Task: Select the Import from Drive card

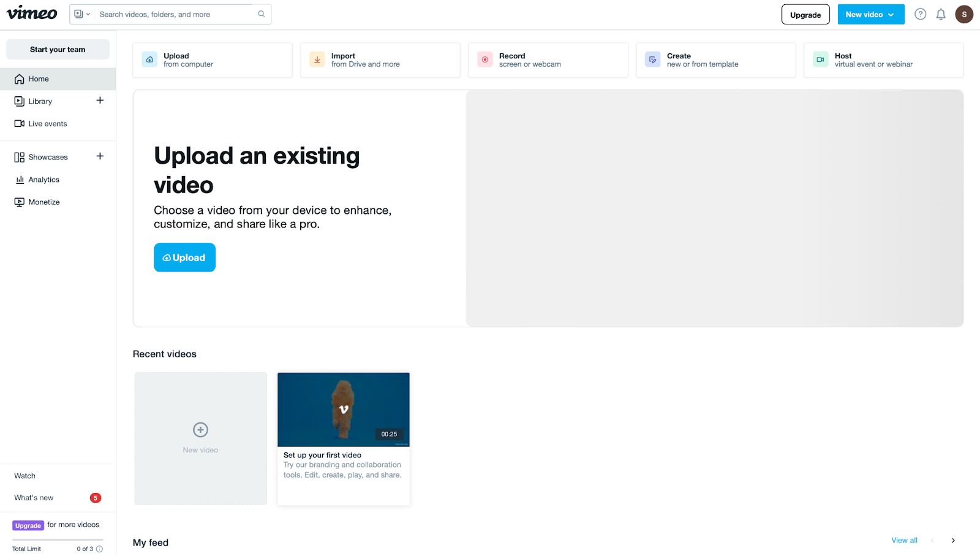Action: 380,60
